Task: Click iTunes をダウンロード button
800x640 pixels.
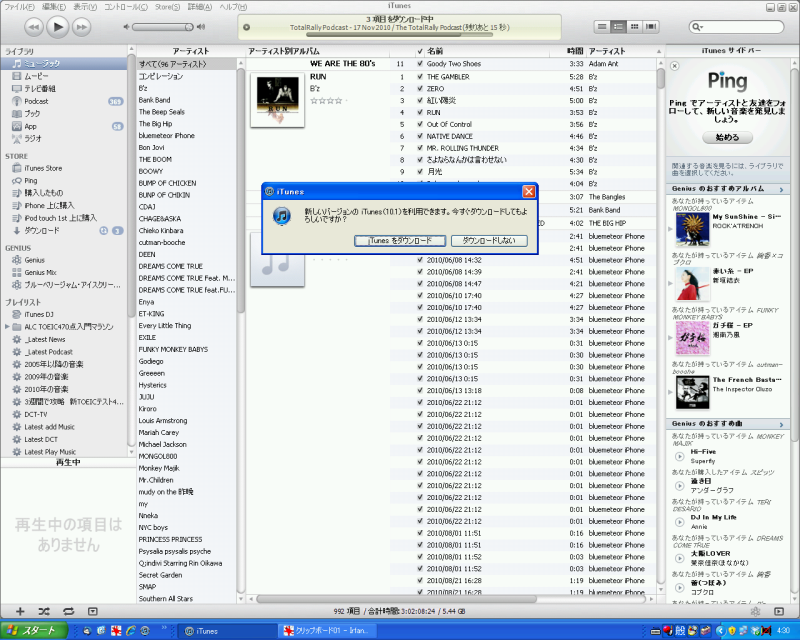Action: pyautogui.click(x=400, y=240)
